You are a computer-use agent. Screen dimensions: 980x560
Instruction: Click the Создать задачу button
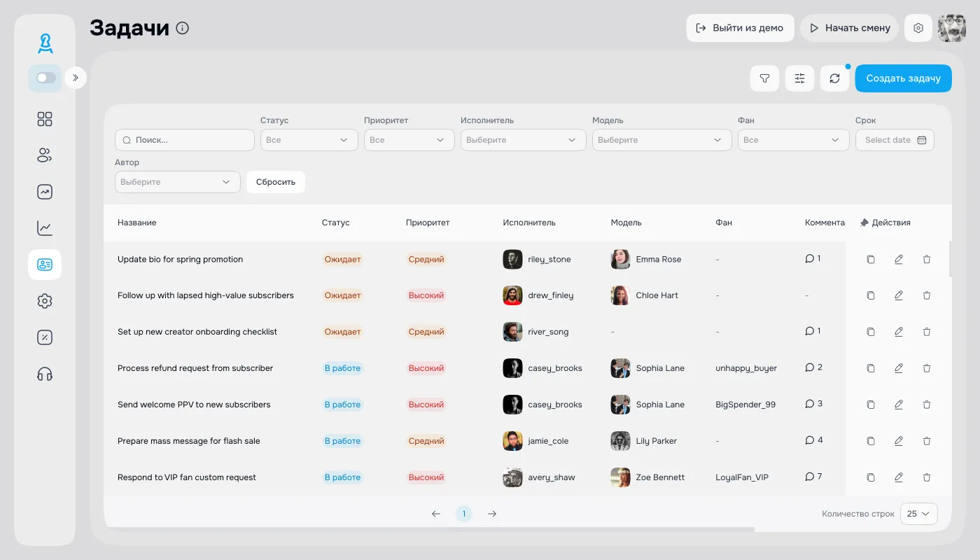click(903, 78)
